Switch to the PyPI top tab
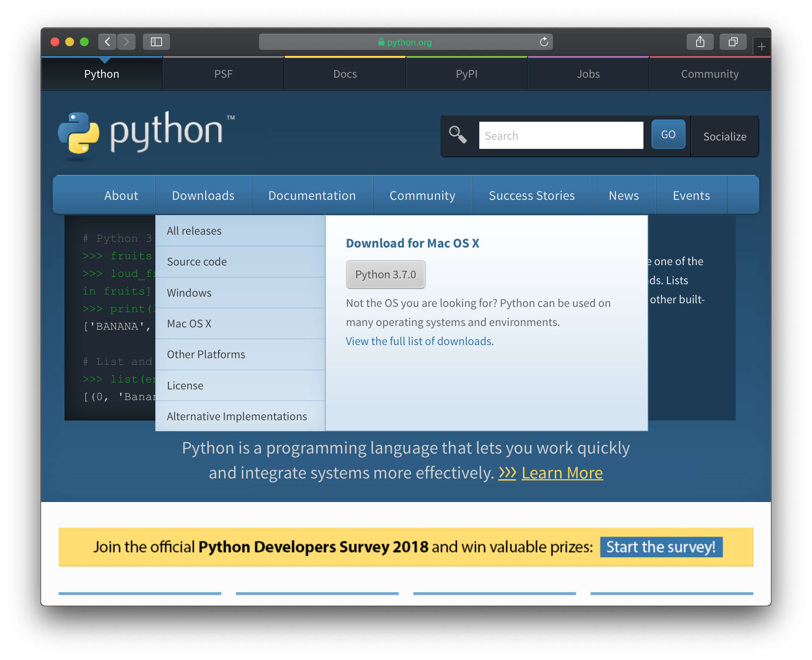812x660 pixels. pyautogui.click(x=466, y=74)
